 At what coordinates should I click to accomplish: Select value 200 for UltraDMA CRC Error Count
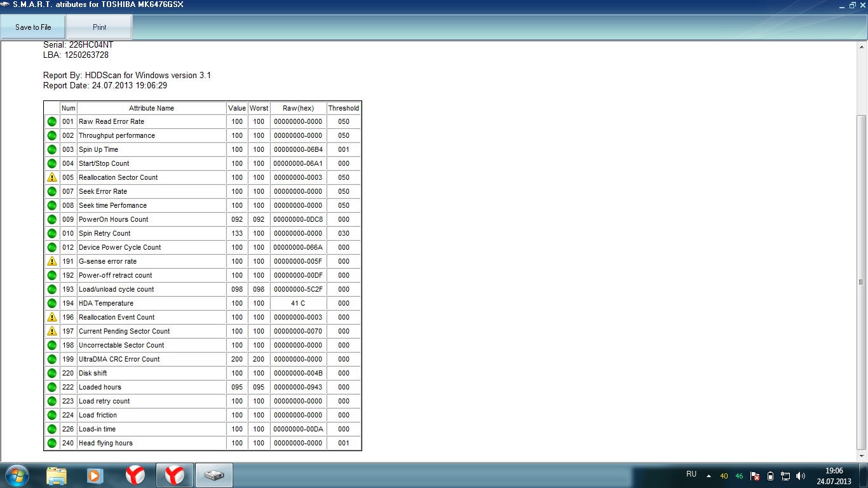pyautogui.click(x=237, y=359)
